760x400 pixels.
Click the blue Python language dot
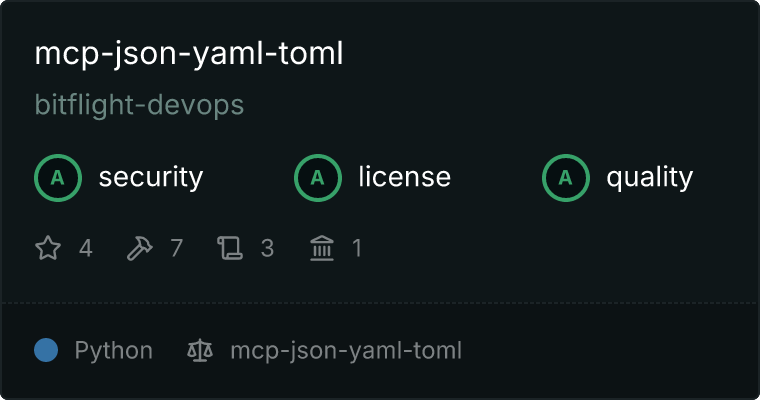click(46, 350)
